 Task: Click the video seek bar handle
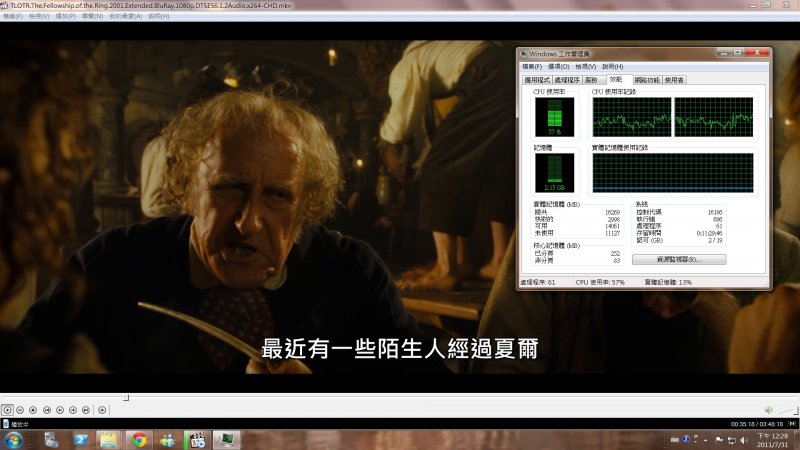126,397
